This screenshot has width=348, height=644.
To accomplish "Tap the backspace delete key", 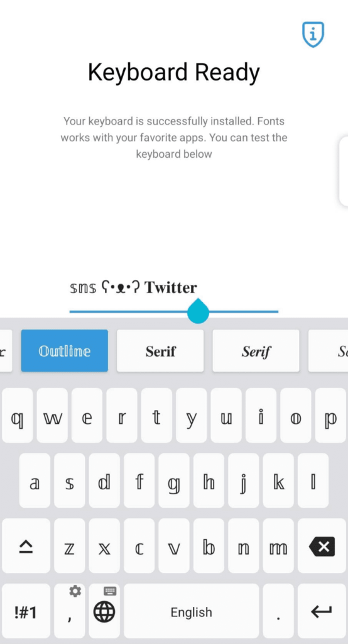I will click(x=322, y=547).
